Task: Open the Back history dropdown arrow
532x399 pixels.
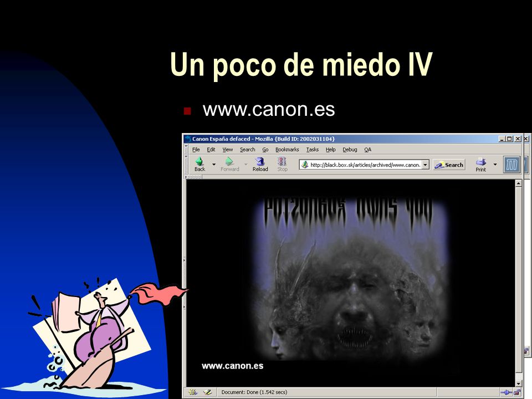Action: point(214,165)
